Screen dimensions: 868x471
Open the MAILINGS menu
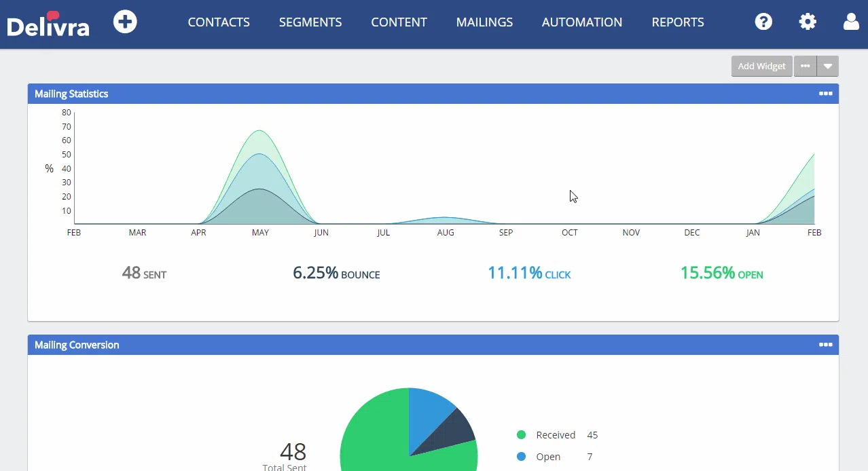(484, 22)
